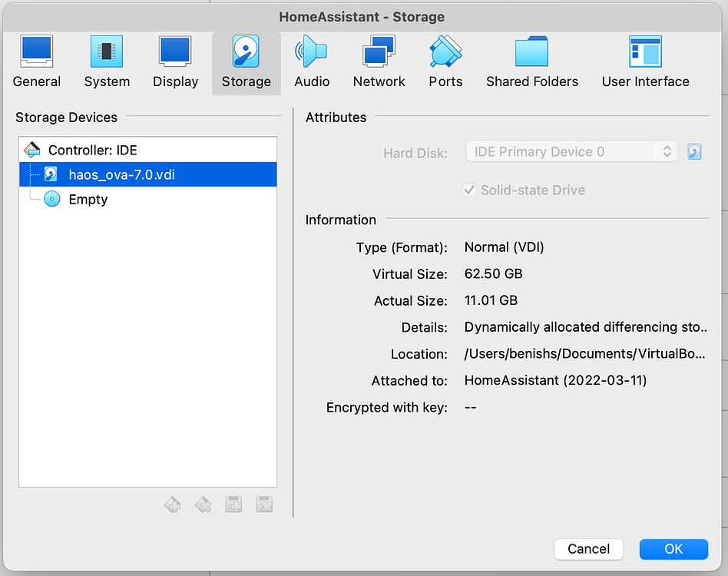The height and width of the screenshot is (576, 728).
Task: Click the hard disk icon beside haos_ova-7.0.vdi
Action: click(x=51, y=174)
